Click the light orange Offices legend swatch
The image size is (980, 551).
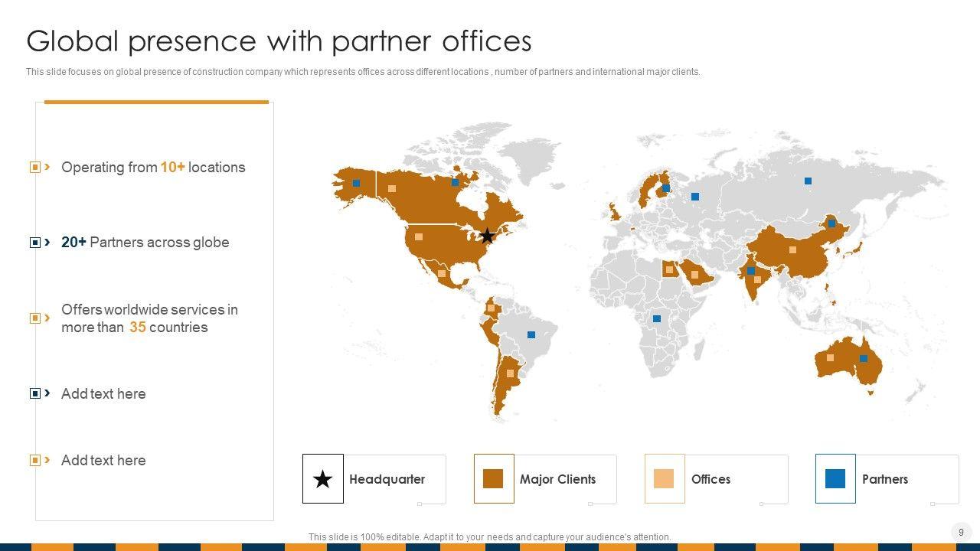pos(664,479)
